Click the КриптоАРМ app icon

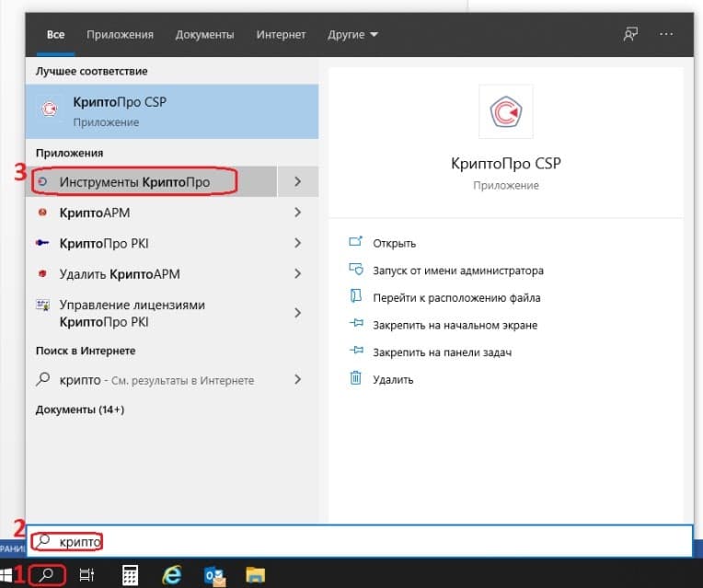click(42, 213)
